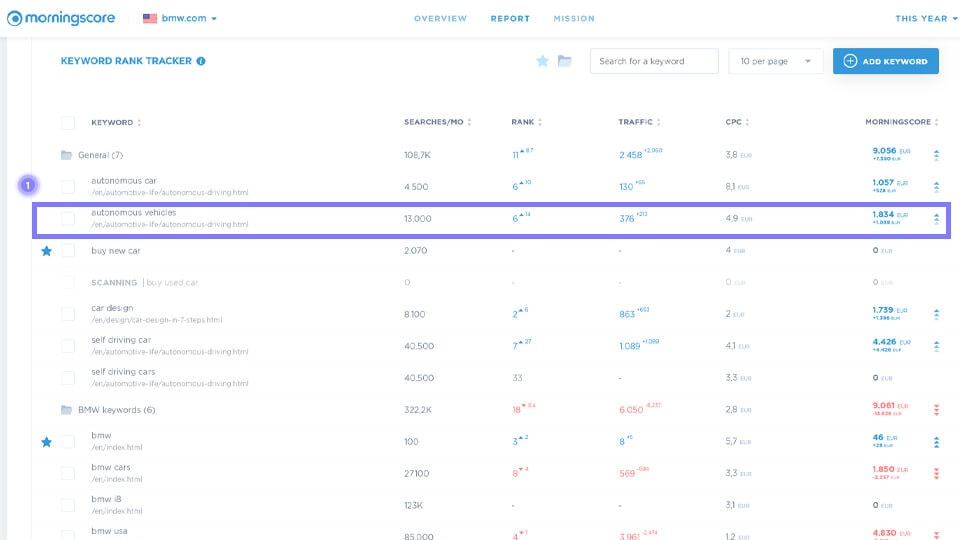The height and width of the screenshot is (540, 960).
Task: Open the 10 per page dropdown
Action: point(776,61)
